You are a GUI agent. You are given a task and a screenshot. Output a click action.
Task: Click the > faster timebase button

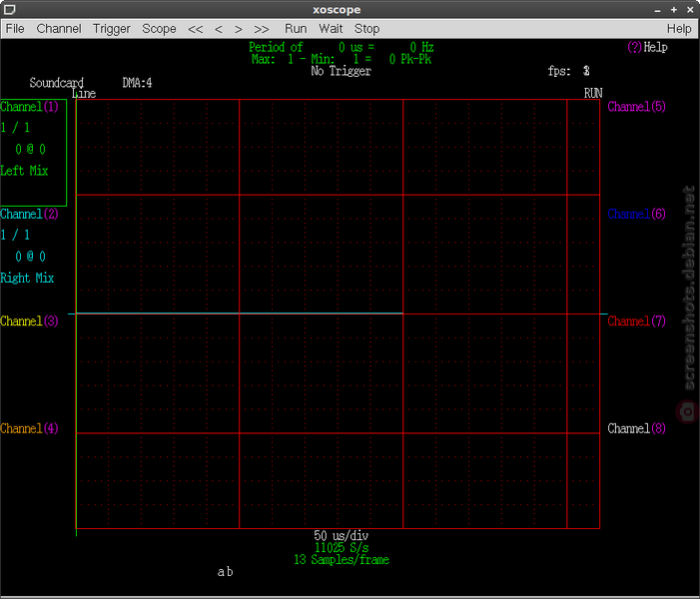[239, 29]
